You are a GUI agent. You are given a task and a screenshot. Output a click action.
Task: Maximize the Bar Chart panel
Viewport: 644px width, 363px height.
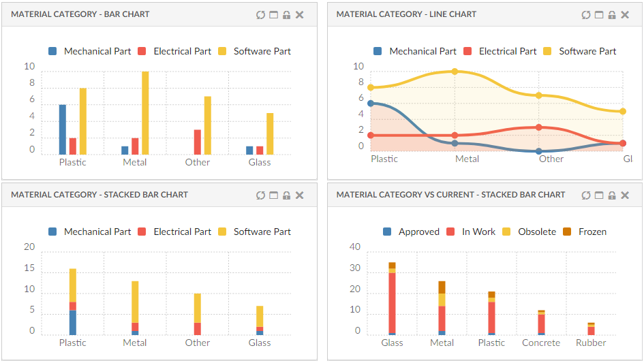[273, 15]
